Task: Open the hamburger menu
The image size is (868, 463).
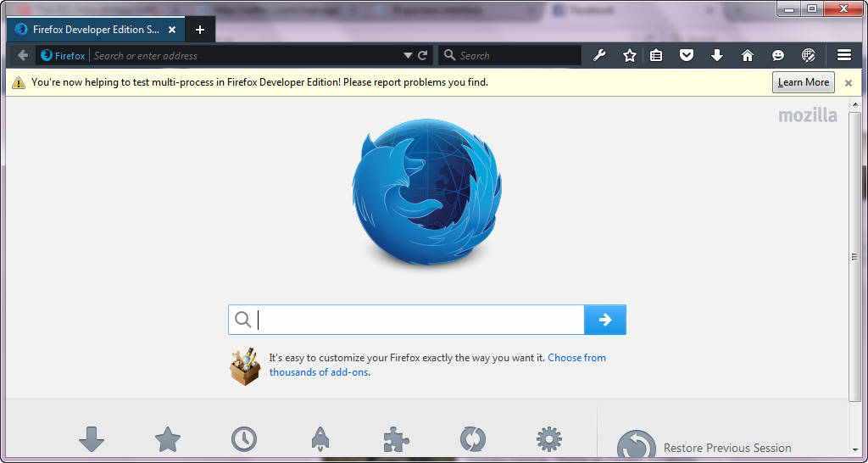Action: (843, 55)
